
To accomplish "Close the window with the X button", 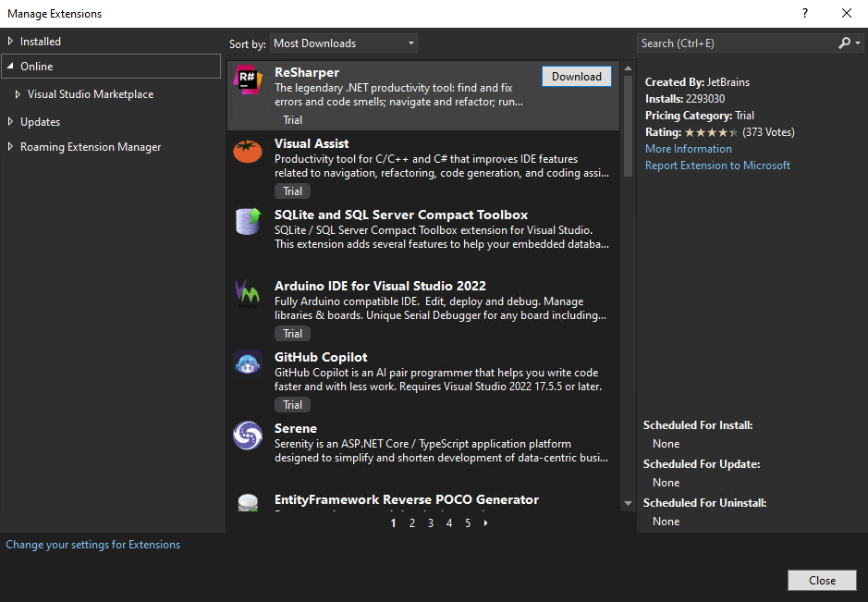I will (847, 13).
